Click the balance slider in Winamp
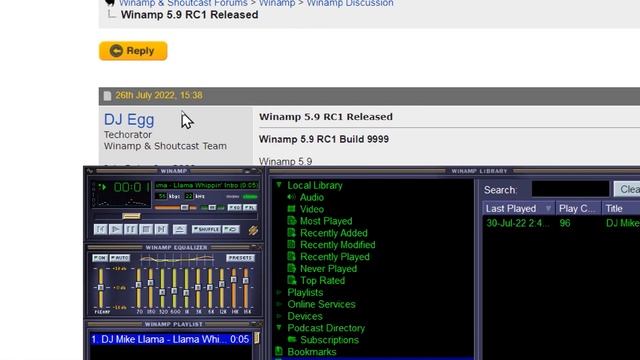Viewport: 640px width, 360px height. click(x=213, y=208)
